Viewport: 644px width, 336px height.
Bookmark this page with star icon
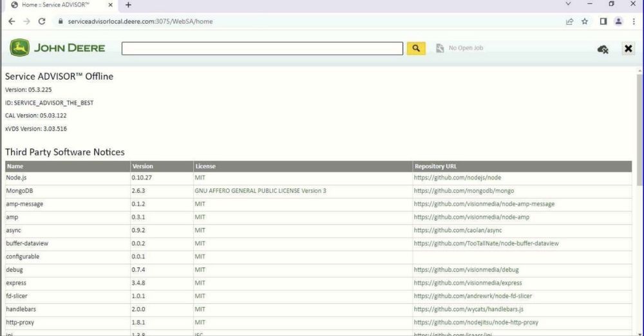point(585,21)
